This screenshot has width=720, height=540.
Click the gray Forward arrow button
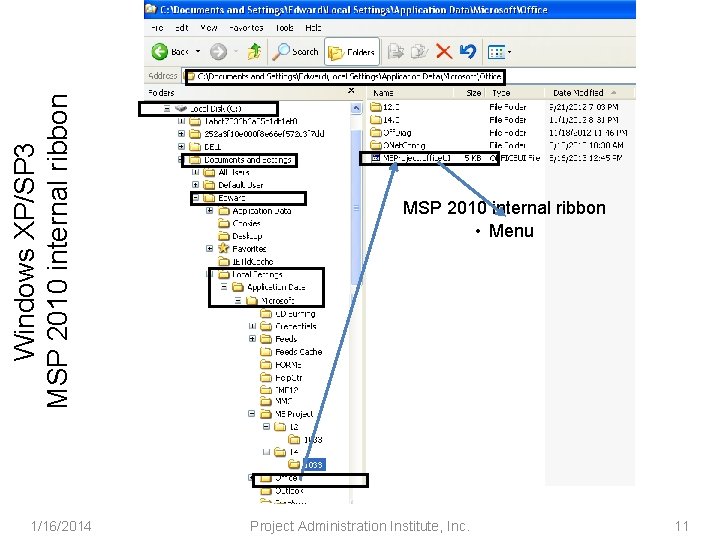point(219,51)
